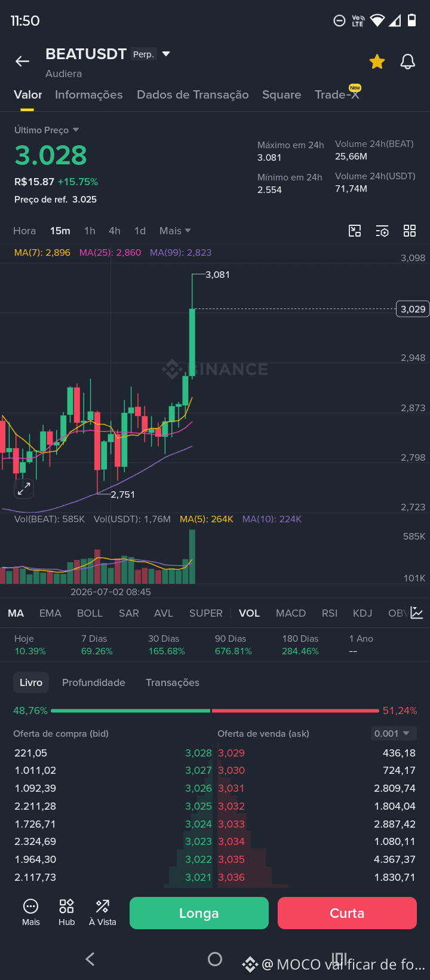Enable the SUPER indicator
The height and width of the screenshot is (980, 430).
click(x=205, y=613)
